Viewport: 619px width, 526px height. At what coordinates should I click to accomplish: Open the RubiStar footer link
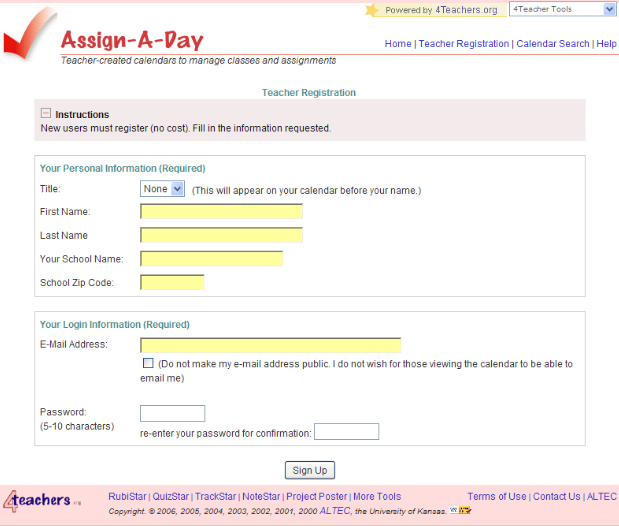(x=127, y=496)
